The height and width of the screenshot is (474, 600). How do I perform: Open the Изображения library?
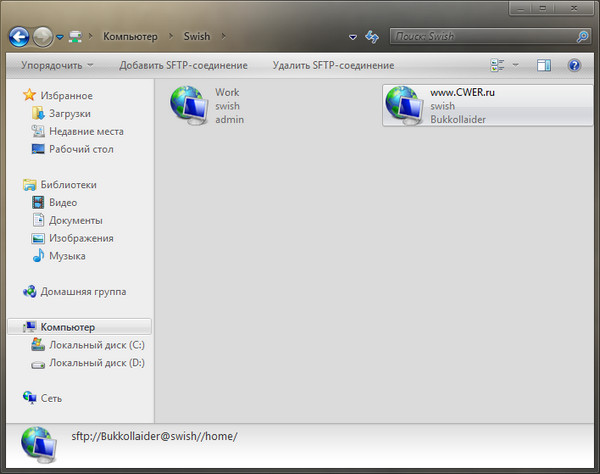click(x=81, y=238)
